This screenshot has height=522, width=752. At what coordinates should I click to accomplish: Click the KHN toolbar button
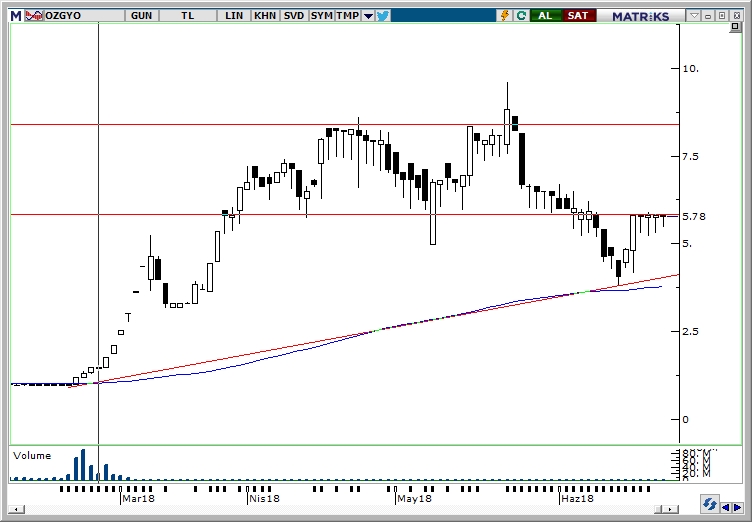[265, 16]
